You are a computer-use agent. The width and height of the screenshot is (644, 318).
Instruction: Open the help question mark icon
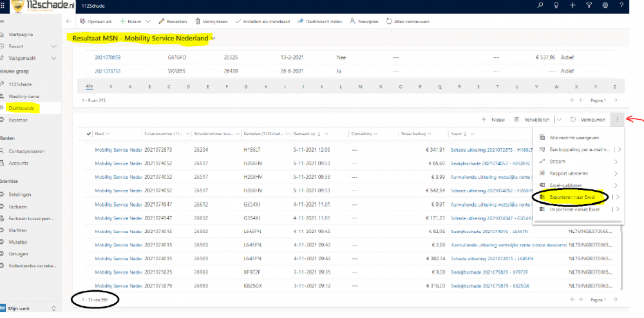coord(621,5)
